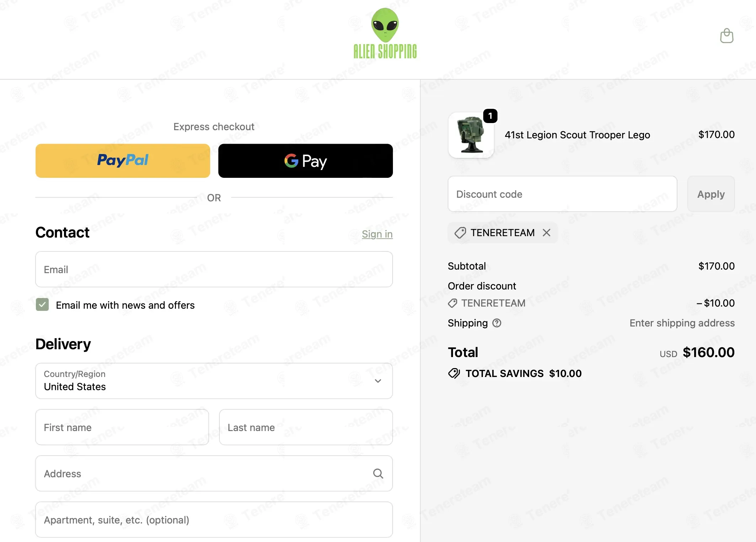The height and width of the screenshot is (542, 756).
Task: Open the shopping bag cart icon
Action: [726, 36]
